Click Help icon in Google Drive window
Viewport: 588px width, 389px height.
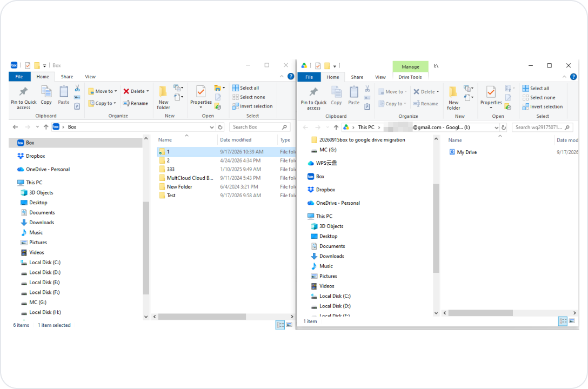click(573, 77)
